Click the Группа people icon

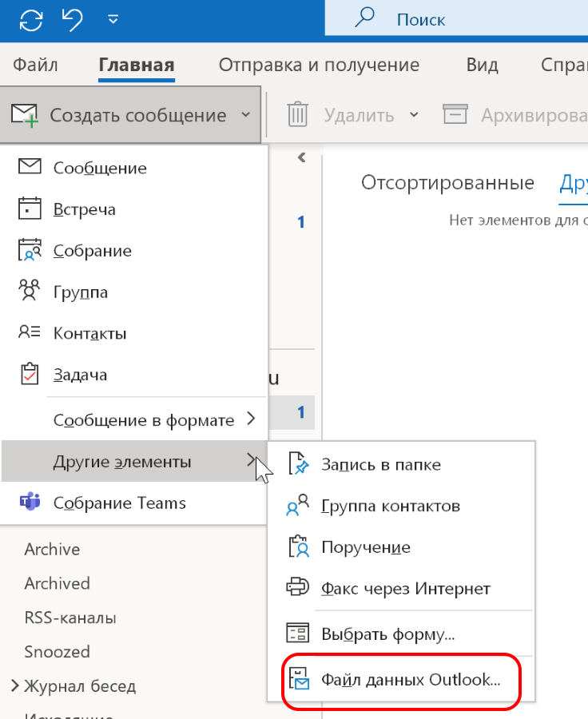coord(30,290)
